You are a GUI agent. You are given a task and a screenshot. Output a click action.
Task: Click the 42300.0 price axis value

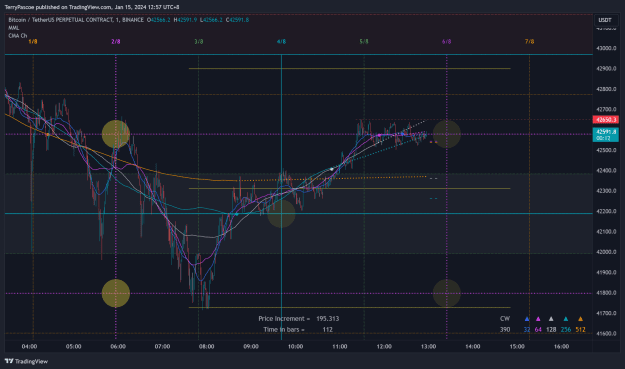pos(606,191)
